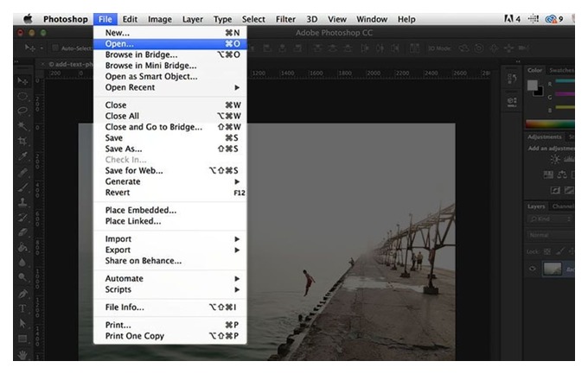Select the Magic Wand tool

(x=22, y=126)
